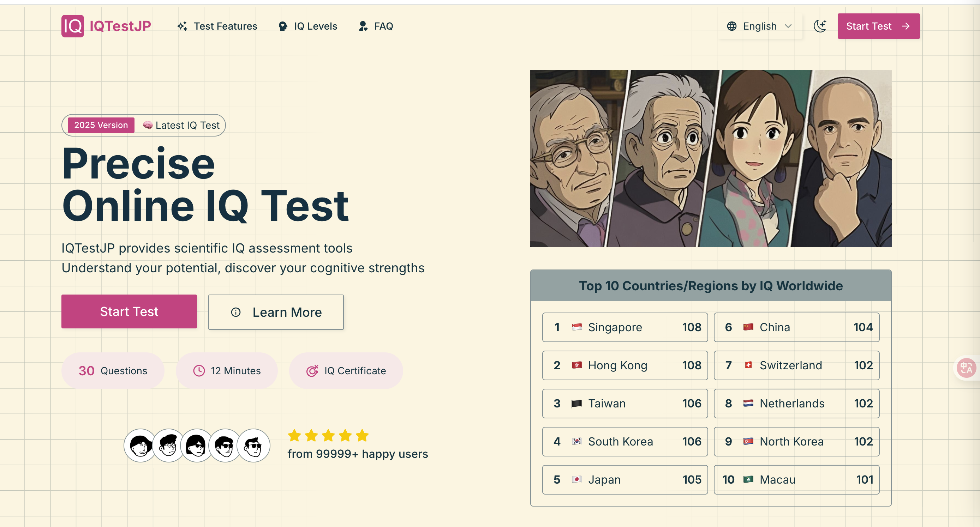980x527 pixels.
Task: Click the IQ logo icon
Action: point(73,26)
